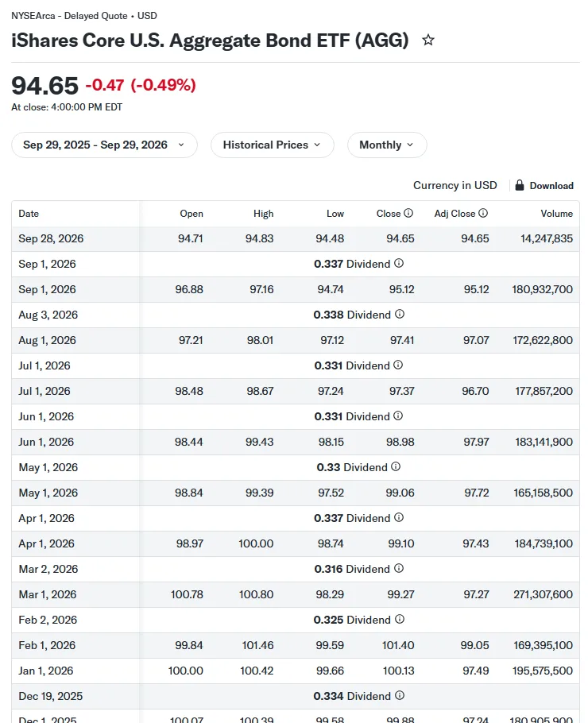The width and height of the screenshot is (588, 723).
Task: Open info icon on Apr 1, 2026 dividend
Action: pyautogui.click(x=399, y=518)
